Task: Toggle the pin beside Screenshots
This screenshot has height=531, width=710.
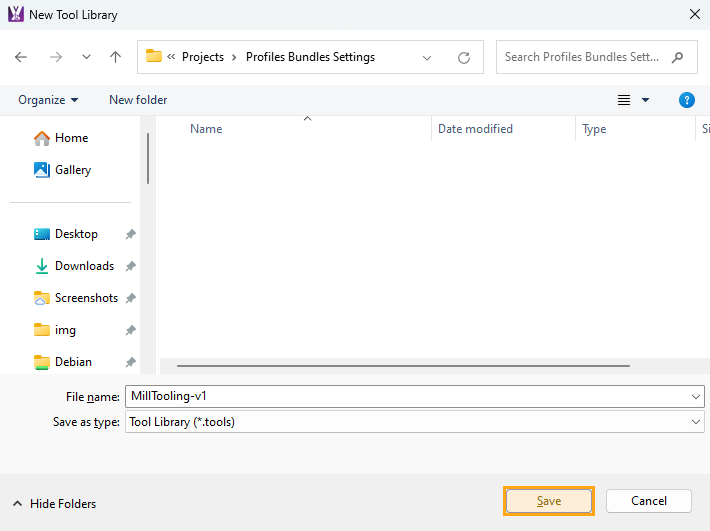Action: 130,298
